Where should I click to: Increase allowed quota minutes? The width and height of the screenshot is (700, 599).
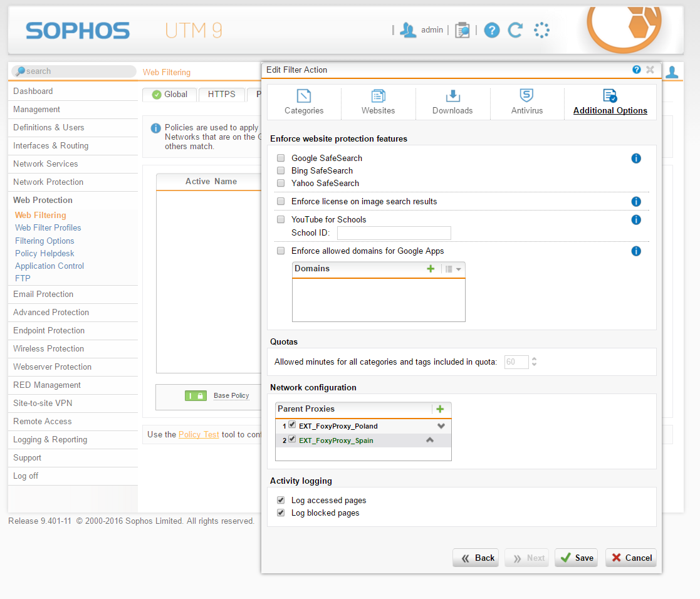point(535,359)
